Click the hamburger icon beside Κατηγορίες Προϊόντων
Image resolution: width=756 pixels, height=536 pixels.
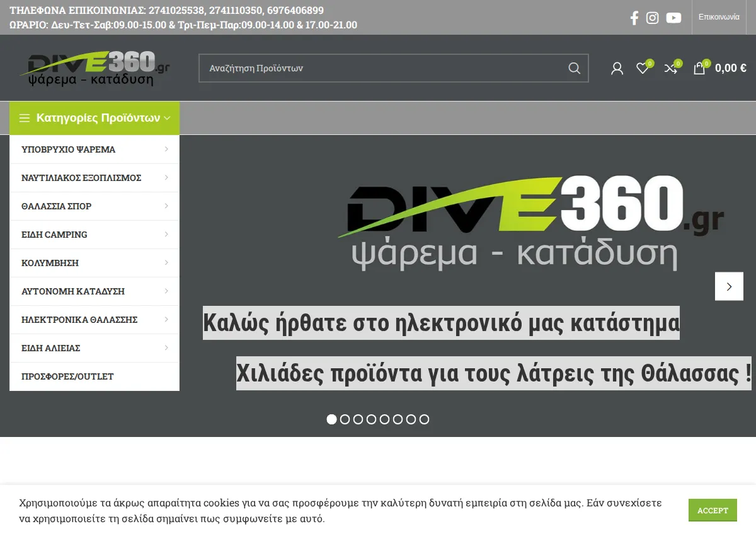click(x=25, y=118)
